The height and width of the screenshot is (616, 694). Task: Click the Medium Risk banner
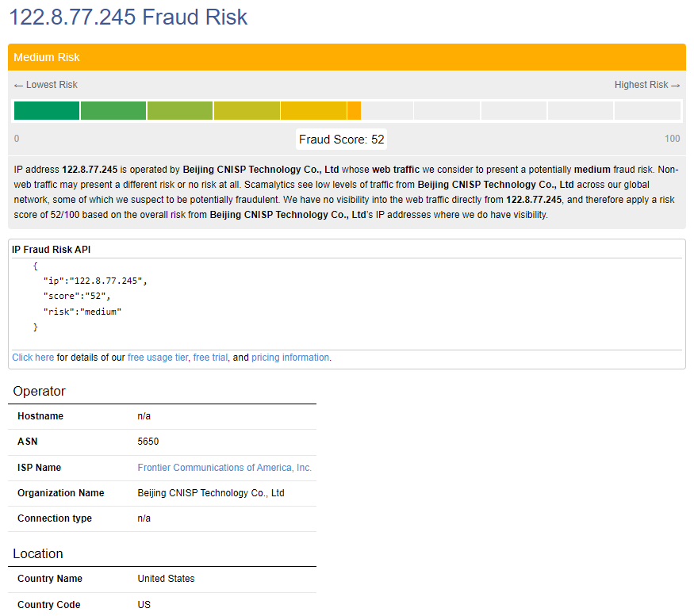[x=347, y=57]
